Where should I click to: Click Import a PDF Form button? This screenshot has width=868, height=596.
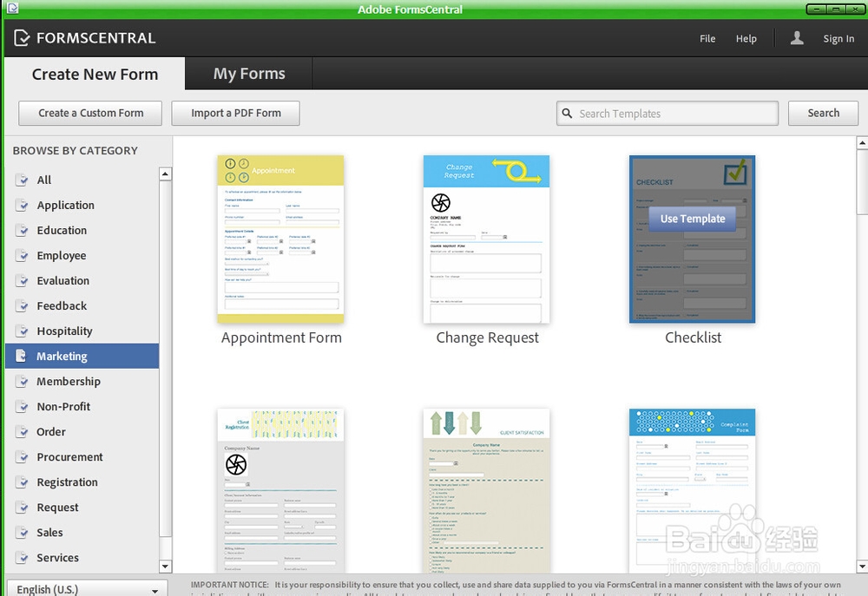click(236, 113)
